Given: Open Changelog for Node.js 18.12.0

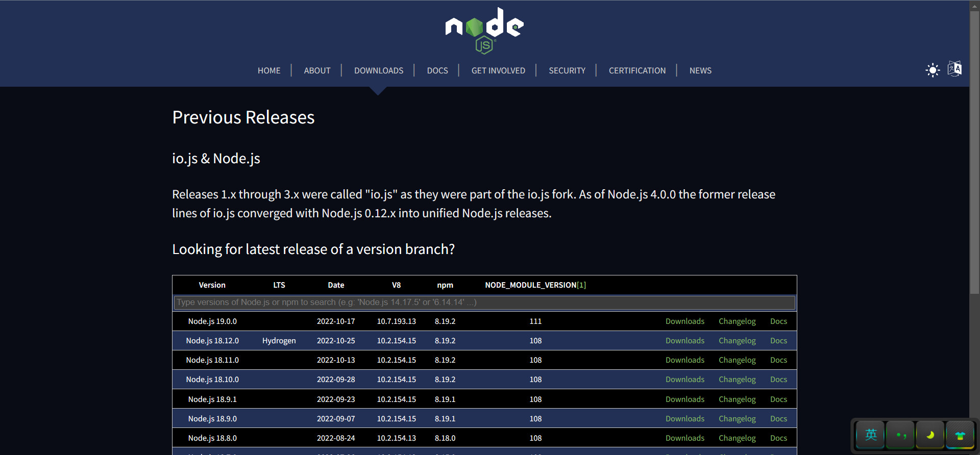Looking at the screenshot, I should pyautogui.click(x=737, y=341).
